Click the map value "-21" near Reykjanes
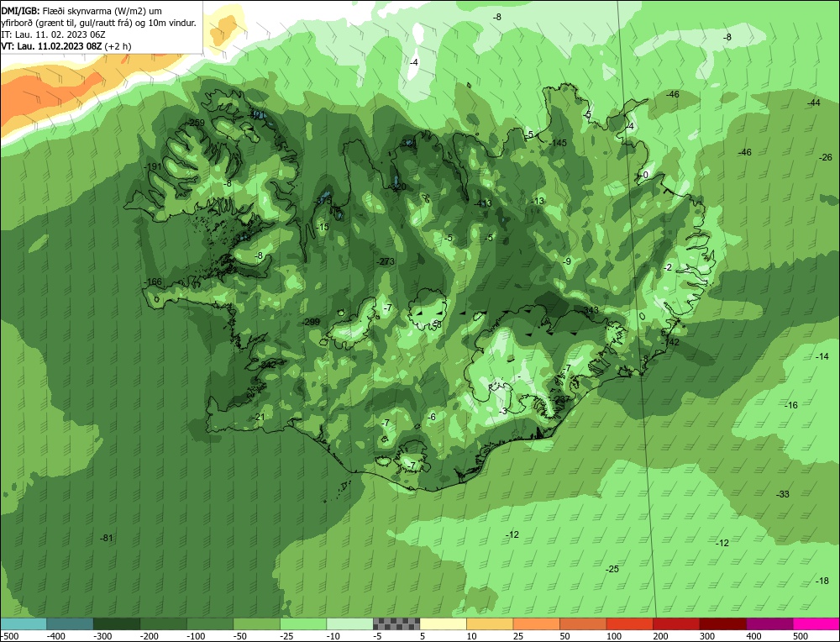This screenshot has width=840, height=642. tap(260, 417)
